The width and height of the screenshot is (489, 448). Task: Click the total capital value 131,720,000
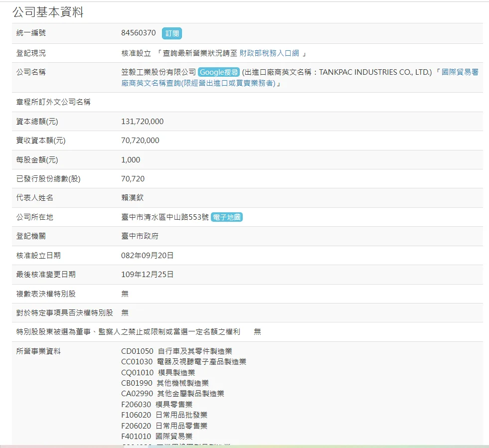coord(142,122)
